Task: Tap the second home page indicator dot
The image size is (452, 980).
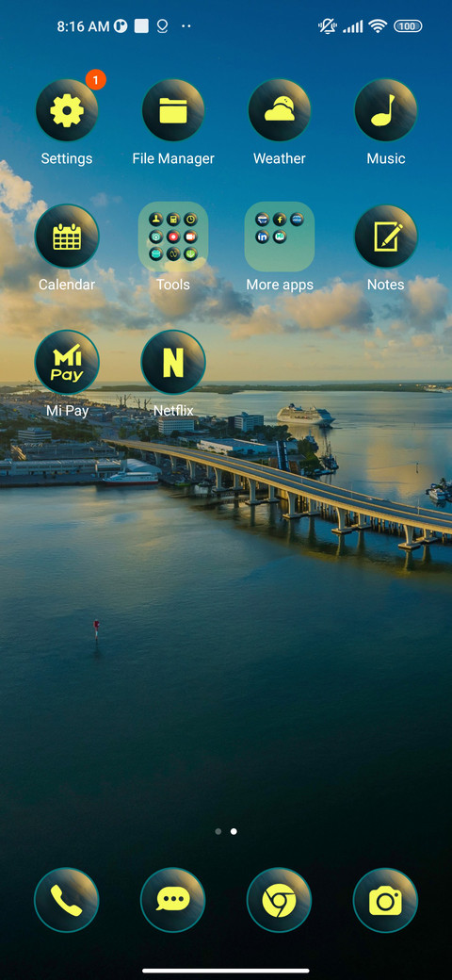Action: point(234,831)
